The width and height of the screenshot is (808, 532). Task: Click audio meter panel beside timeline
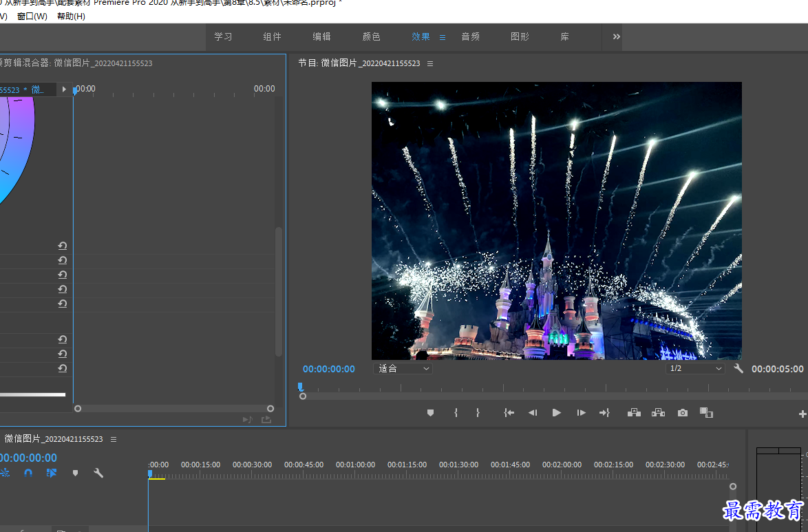778,490
